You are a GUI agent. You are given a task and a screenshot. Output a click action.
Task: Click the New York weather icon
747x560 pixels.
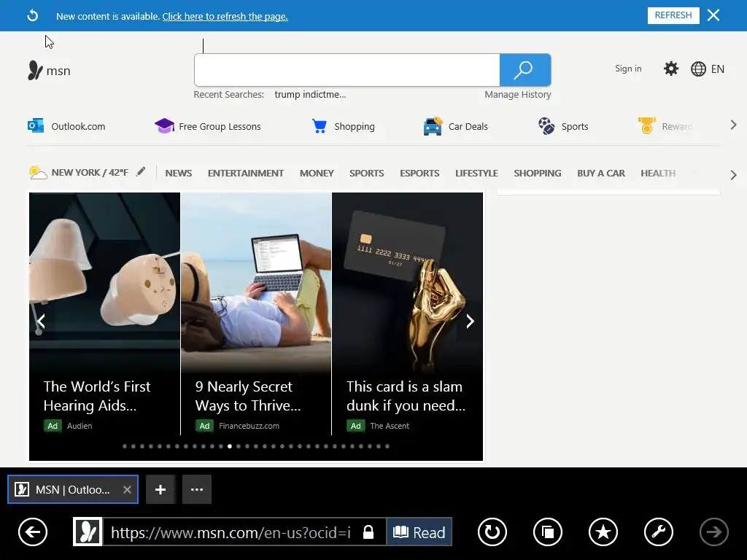click(38, 172)
